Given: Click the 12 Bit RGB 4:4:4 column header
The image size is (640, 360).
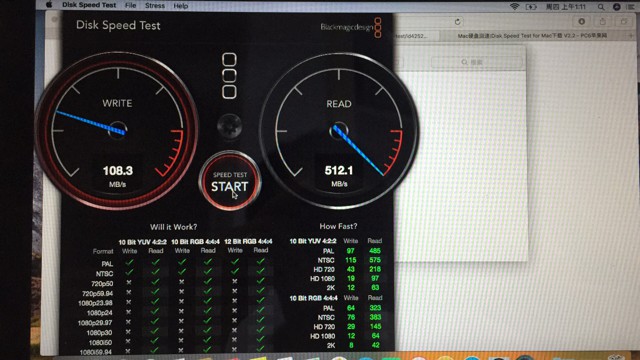Looking at the screenshot, I should point(248,242).
